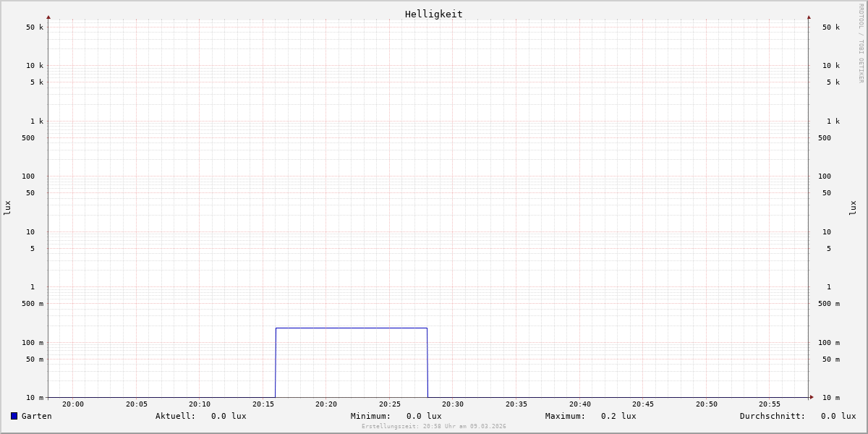Image resolution: width=868 pixels, height=434 pixels.
Task: Click the 0.2 lux maximum value
Action: 618,416
